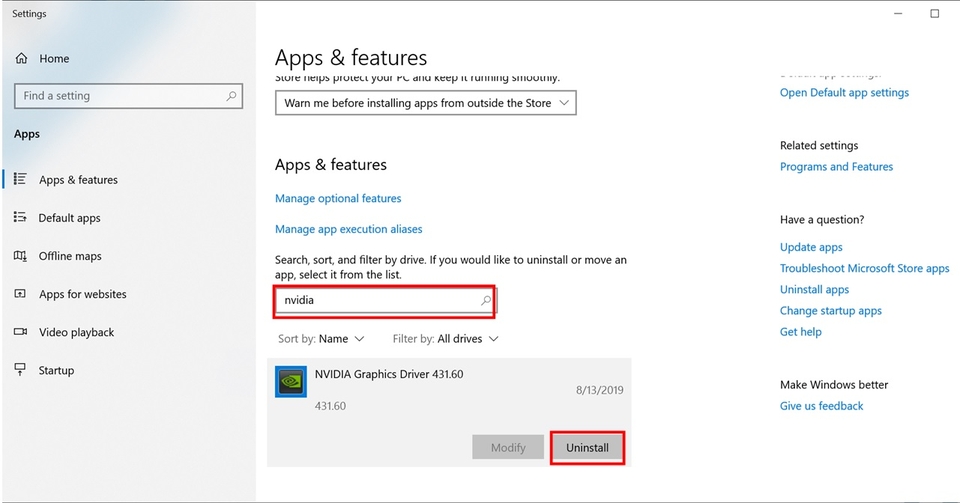The height and width of the screenshot is (503, 960).
Task: Focus the Find a setting search box
Action: coord(129,96)
